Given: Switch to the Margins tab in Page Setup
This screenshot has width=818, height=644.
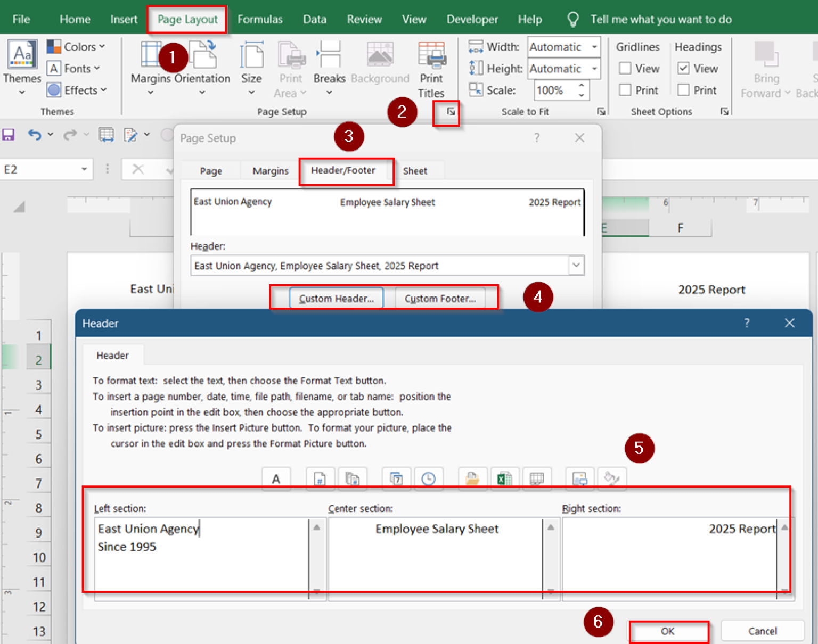Looking at the screenshot, I should point(270,171).
